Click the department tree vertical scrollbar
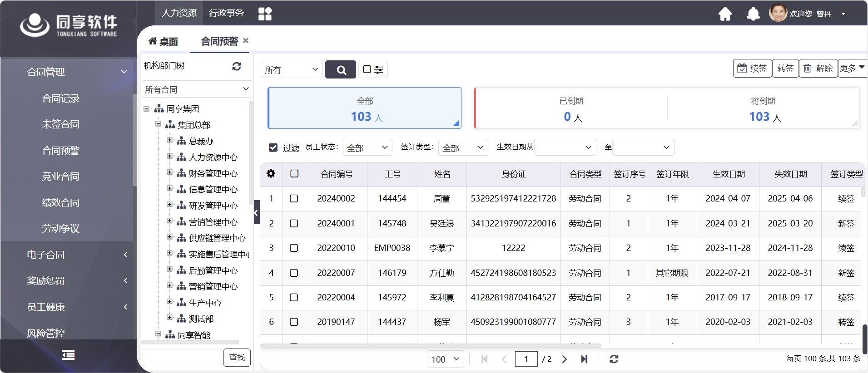The width and height of the screenshot is (868, 373). pos(251,152)
